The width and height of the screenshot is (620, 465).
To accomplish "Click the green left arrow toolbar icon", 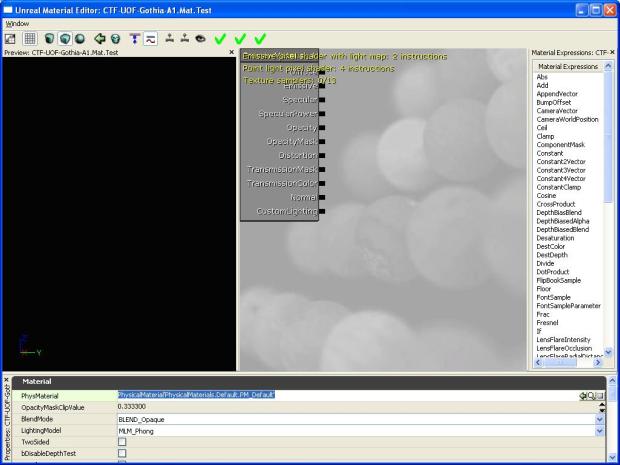I will click(x=100, y=39).
